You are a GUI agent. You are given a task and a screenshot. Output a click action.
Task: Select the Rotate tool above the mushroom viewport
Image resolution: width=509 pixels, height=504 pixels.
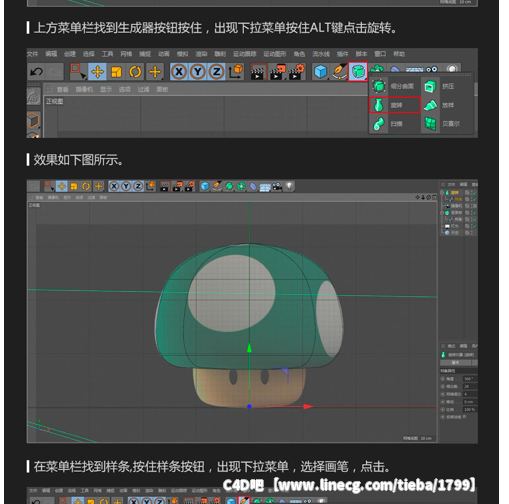point(86,186)
